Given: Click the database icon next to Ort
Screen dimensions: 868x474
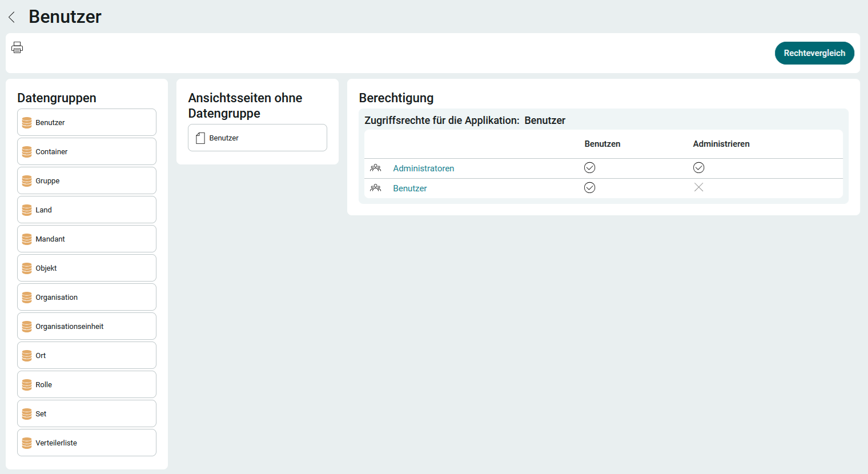Looking at the screenshot, I should point(27,356).
